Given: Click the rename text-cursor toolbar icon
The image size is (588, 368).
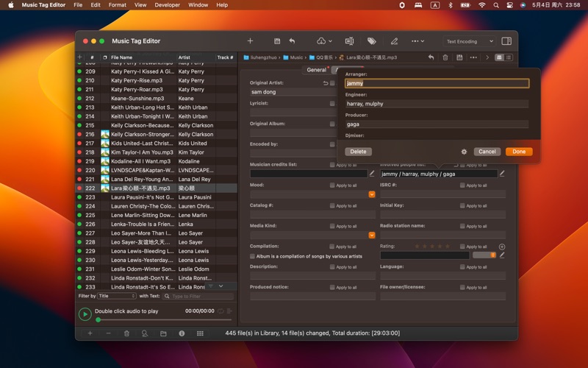Looking at the screenshot, I should click(x=349, y=41).
